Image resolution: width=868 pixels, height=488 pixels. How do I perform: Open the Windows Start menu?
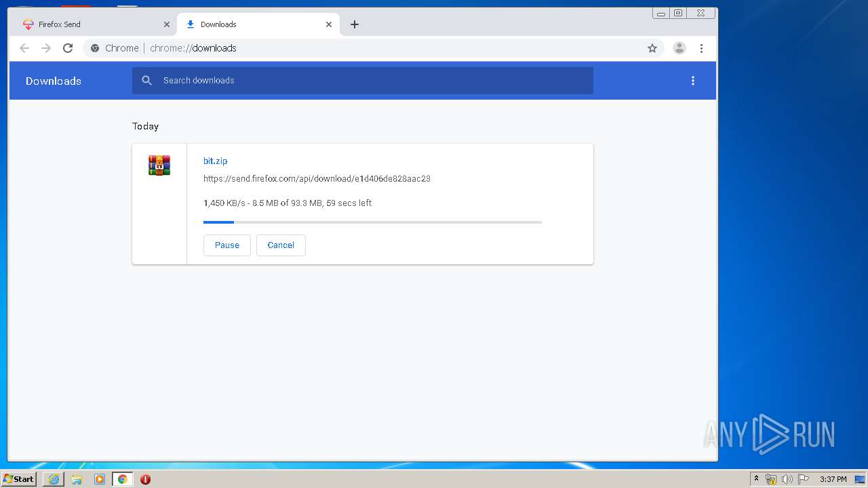tap(19, 479)
